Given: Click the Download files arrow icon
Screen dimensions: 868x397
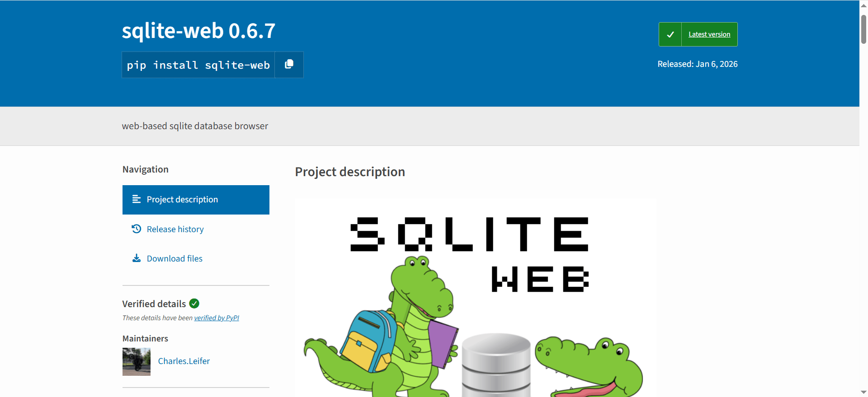Looking at the screenshot, I should pos(136,258).
